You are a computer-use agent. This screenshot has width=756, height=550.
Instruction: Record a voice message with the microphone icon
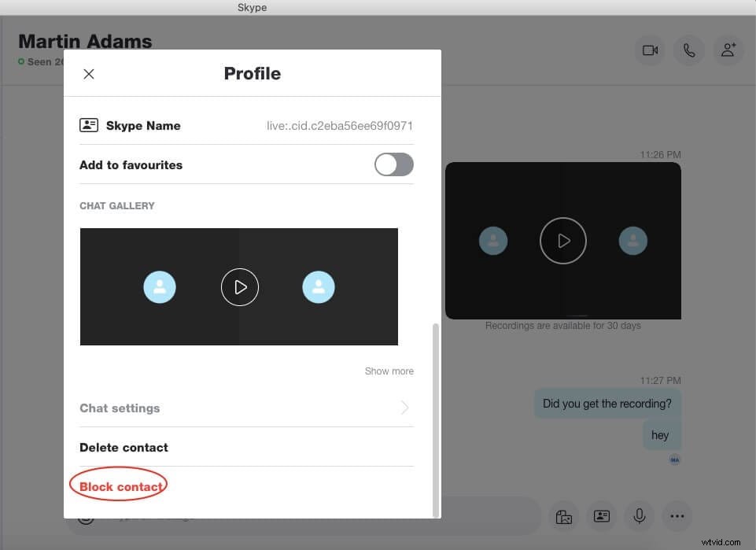click(639, 516)
